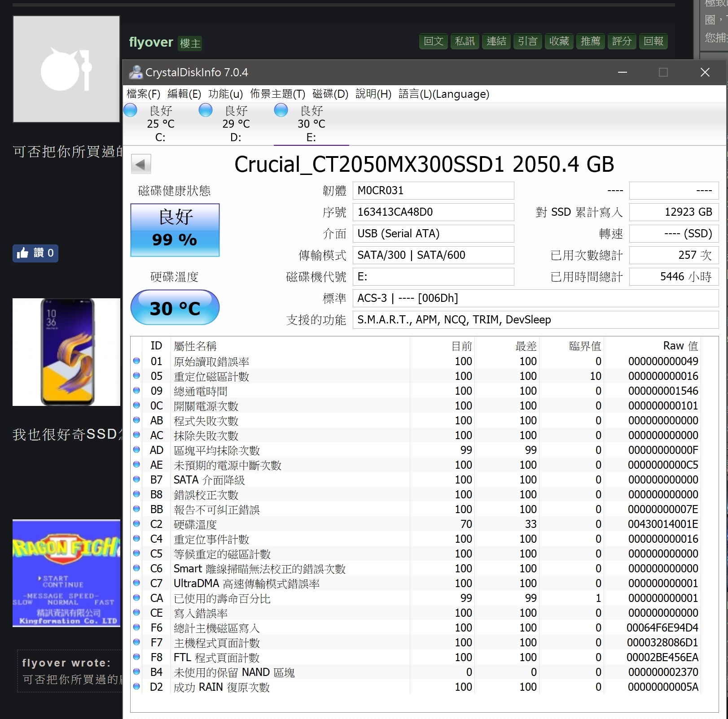Viewport: 728px width, 719px height.
Task: Click the forum 收藏 bookmark button
Action: tap(559, 41)
